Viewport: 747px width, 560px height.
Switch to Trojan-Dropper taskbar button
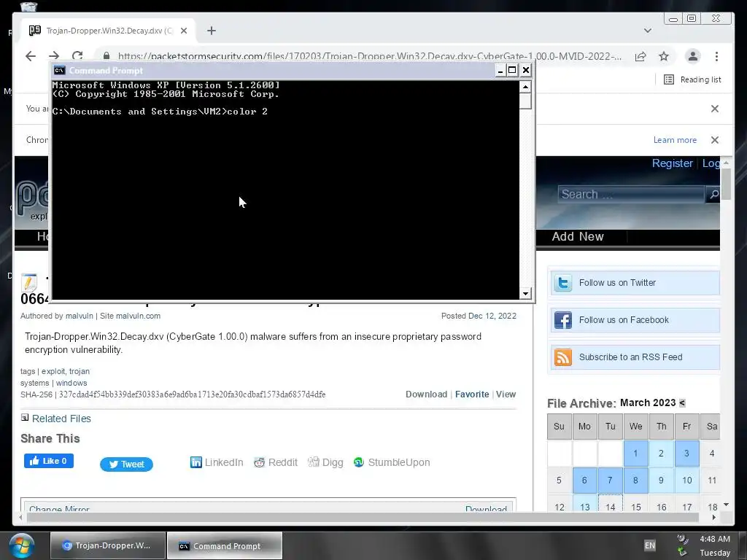coord(108,545)
